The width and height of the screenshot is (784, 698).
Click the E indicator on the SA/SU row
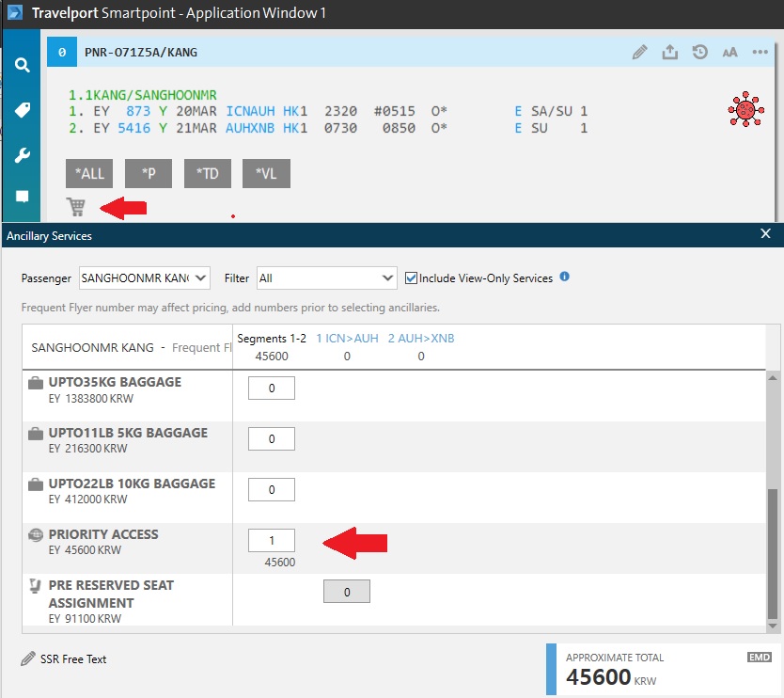(518, 111)
